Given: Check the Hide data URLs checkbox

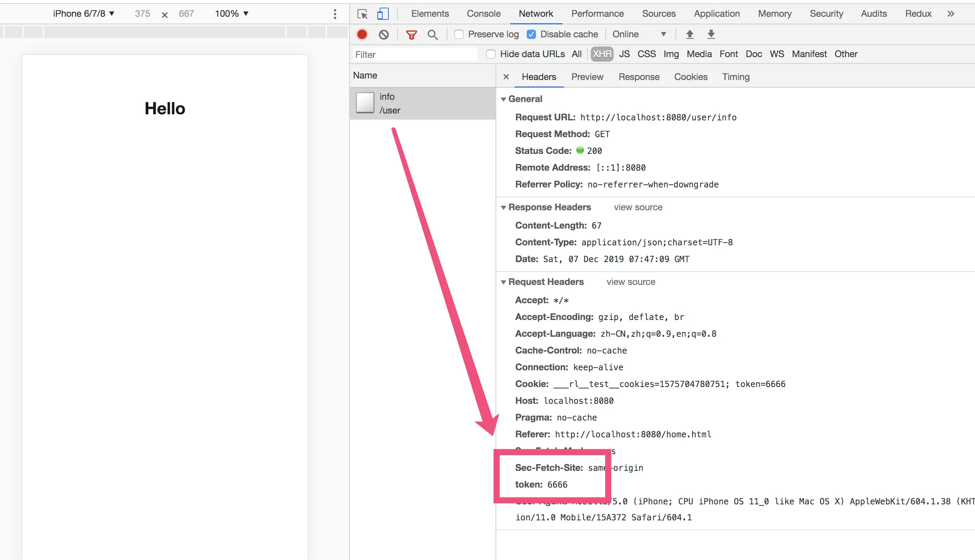Looking at the screenshot, I should [x=491, y=54].
